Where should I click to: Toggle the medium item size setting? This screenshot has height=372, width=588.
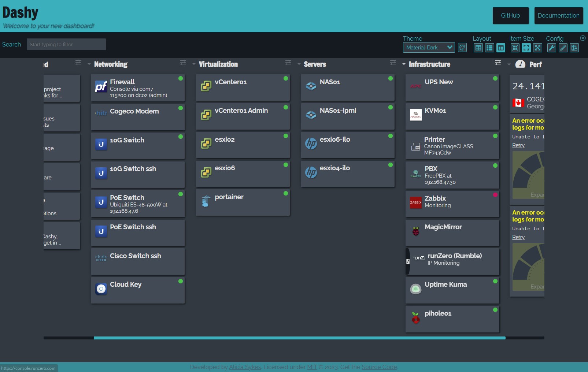526,48
